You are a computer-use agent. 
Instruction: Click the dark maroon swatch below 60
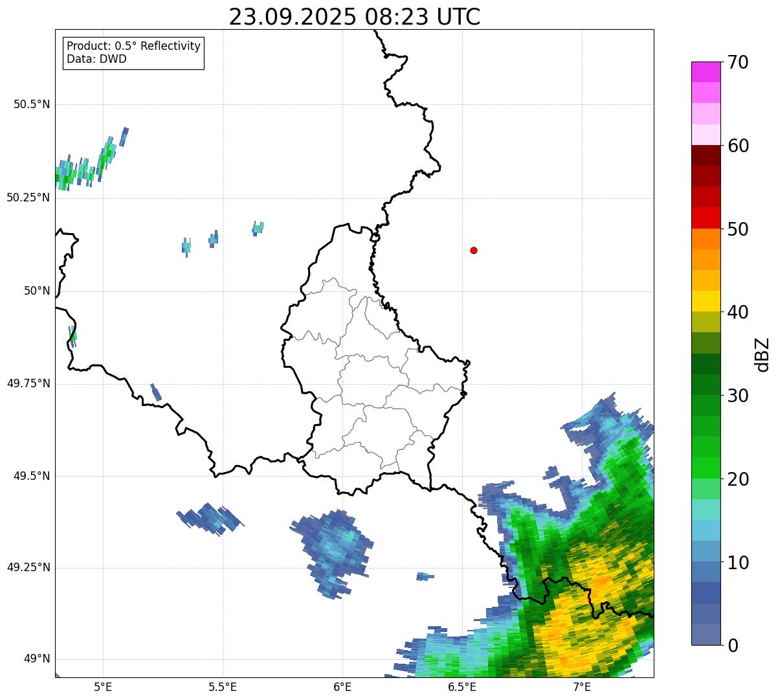click(x=705, y=155)
